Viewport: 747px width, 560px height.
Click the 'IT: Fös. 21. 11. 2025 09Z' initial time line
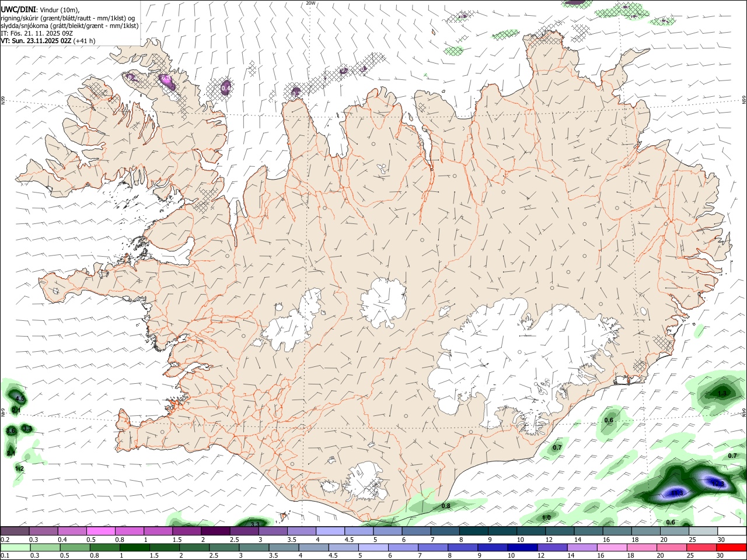point(37,33)
